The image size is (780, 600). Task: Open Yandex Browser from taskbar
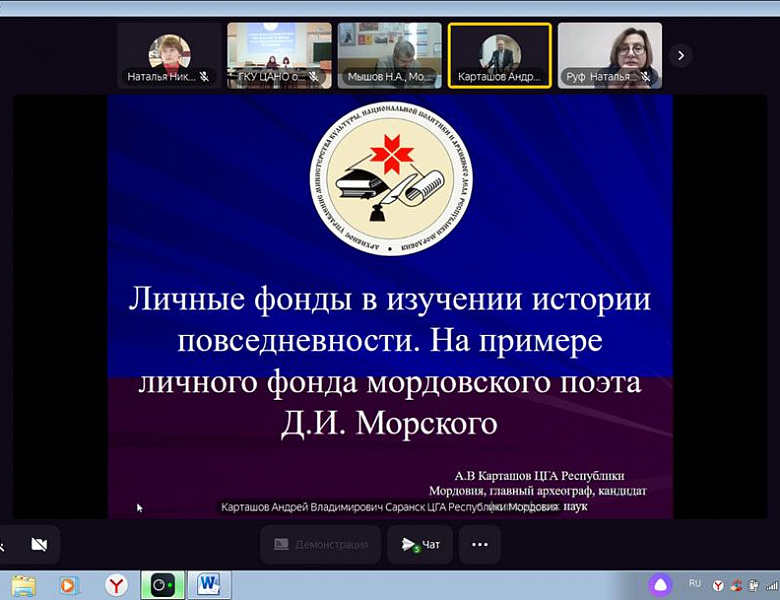tap(116, 586)
